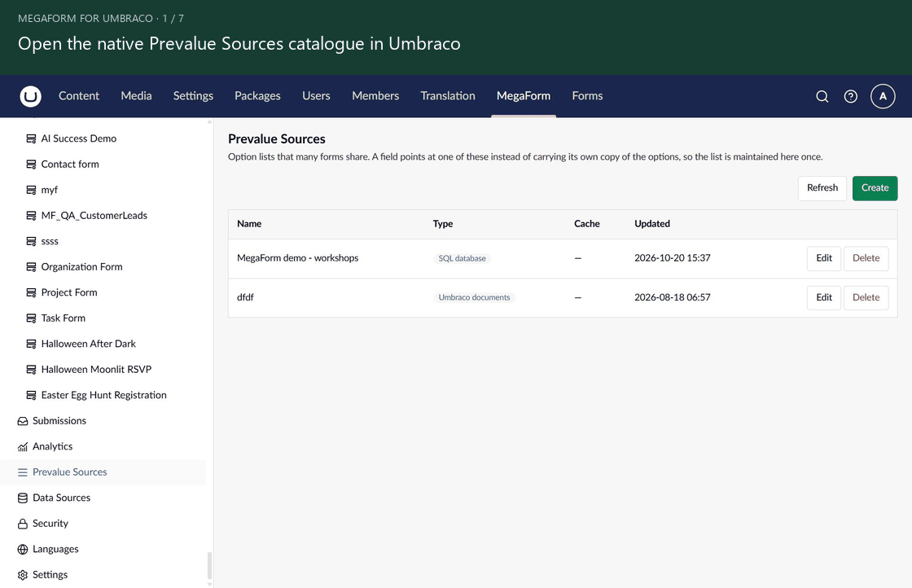Image resolution: width=912 pixels, height=588 pixels.
Task: Delete the dfdf prevalue source
Action: coord(866,297)
